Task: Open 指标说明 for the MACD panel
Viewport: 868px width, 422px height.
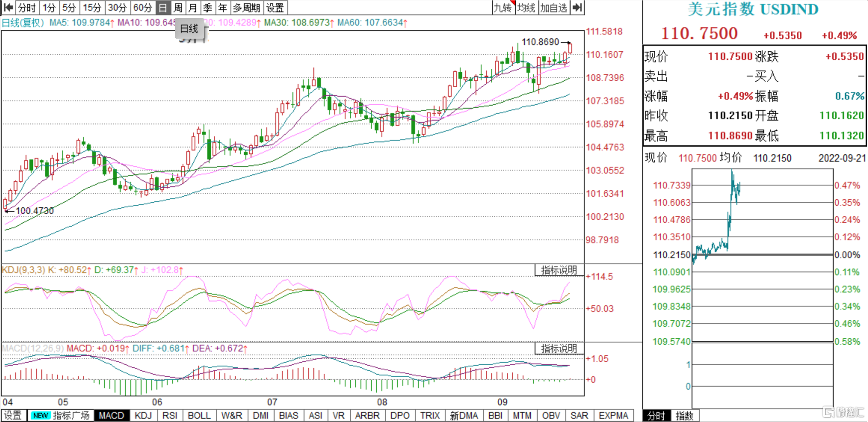Action: pyautogui.click(x=559, y=348)
